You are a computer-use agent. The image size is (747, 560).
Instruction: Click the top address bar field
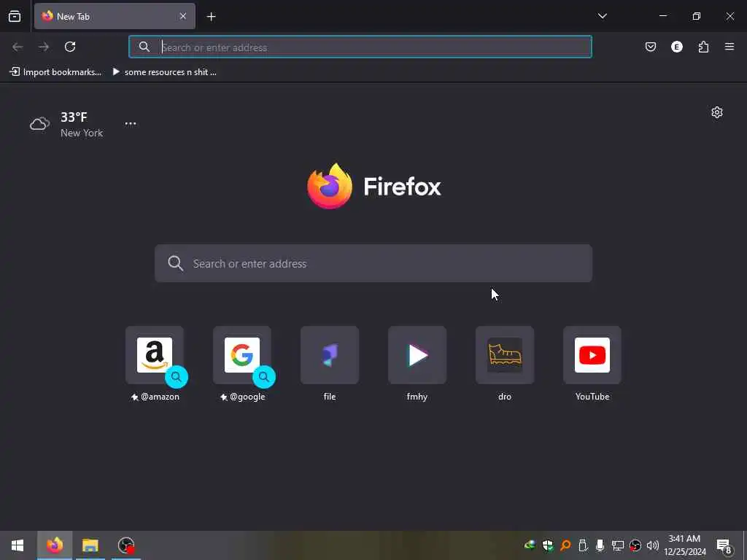360,47
